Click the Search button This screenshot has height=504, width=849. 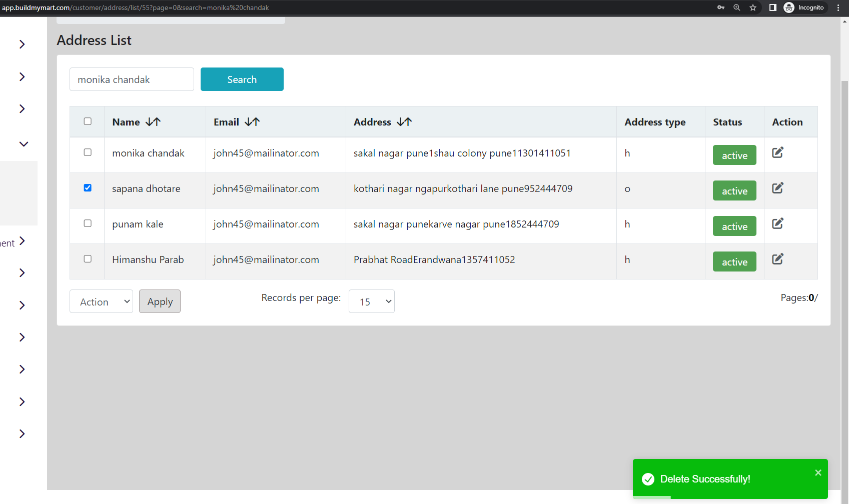(x=242, y=79)
